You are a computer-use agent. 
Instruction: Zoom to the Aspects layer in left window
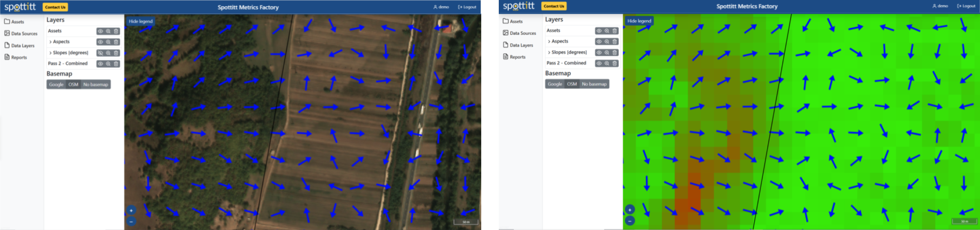pyautogui.click(x=108, y=42)
